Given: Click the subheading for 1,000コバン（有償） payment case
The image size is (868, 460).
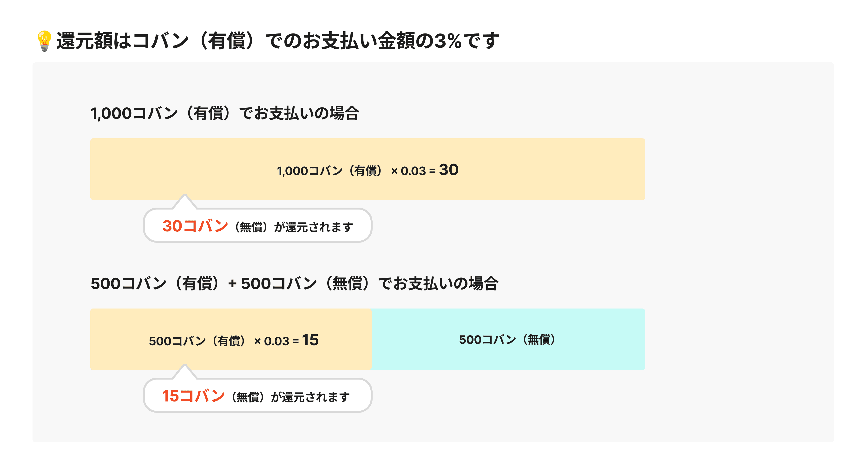Looking at the screenshot, I should 225,113.
